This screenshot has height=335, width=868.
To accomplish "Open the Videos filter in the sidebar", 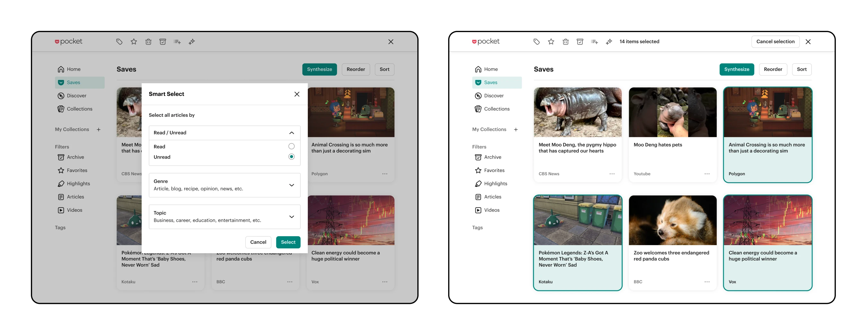I will (x=491, y=210).
